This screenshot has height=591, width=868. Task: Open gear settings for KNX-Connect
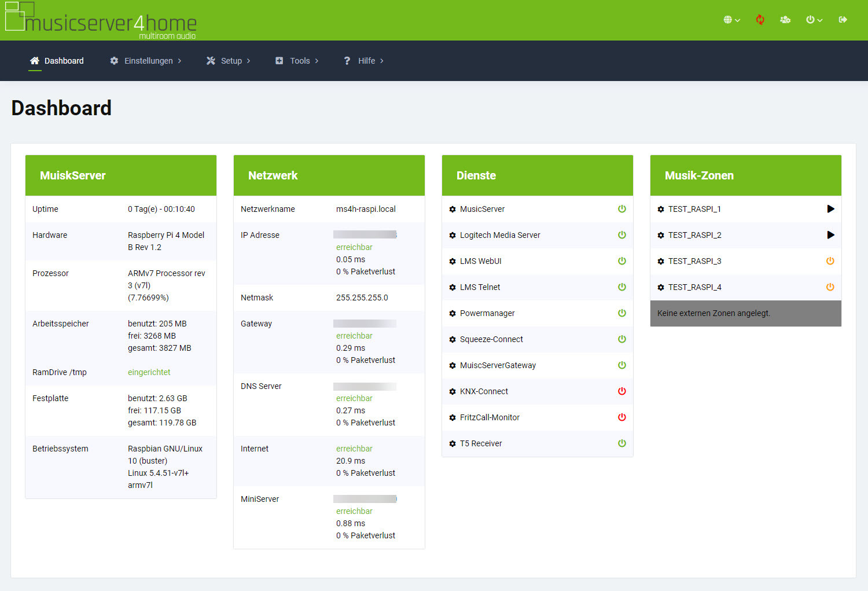453,392
